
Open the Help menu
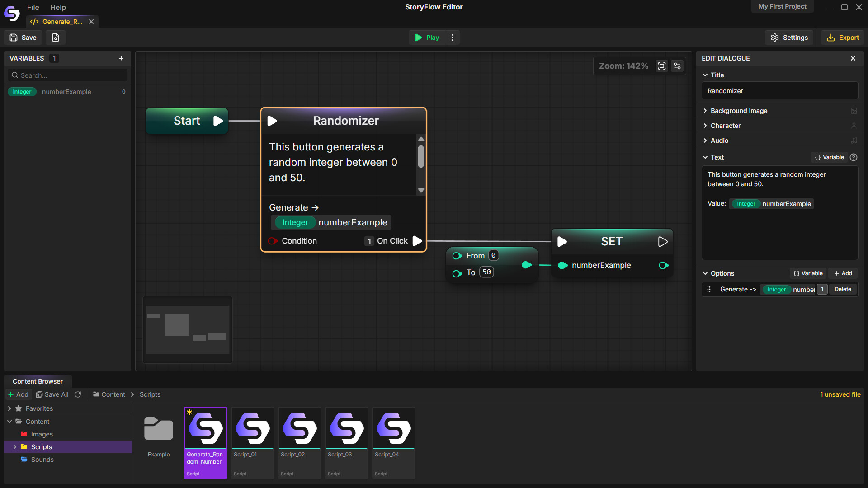[58, 7]
